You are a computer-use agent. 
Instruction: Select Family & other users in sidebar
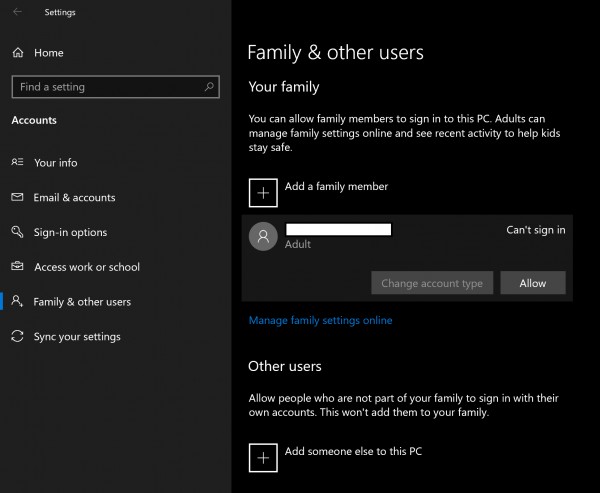82,302
